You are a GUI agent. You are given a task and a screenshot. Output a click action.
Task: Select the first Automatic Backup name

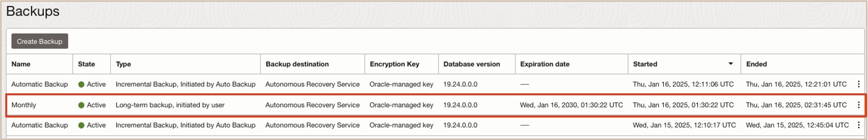pyautogui.click(x=39, y=84)
